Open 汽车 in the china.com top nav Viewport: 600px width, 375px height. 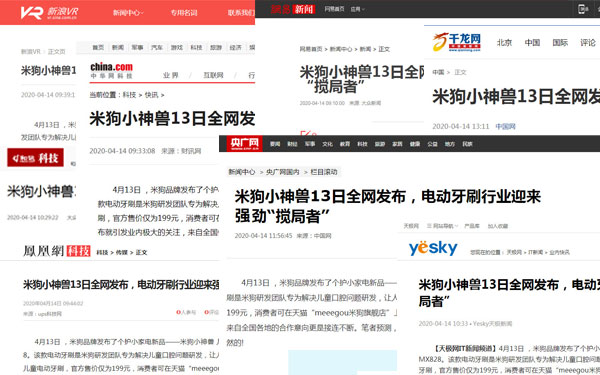[157, 47]
